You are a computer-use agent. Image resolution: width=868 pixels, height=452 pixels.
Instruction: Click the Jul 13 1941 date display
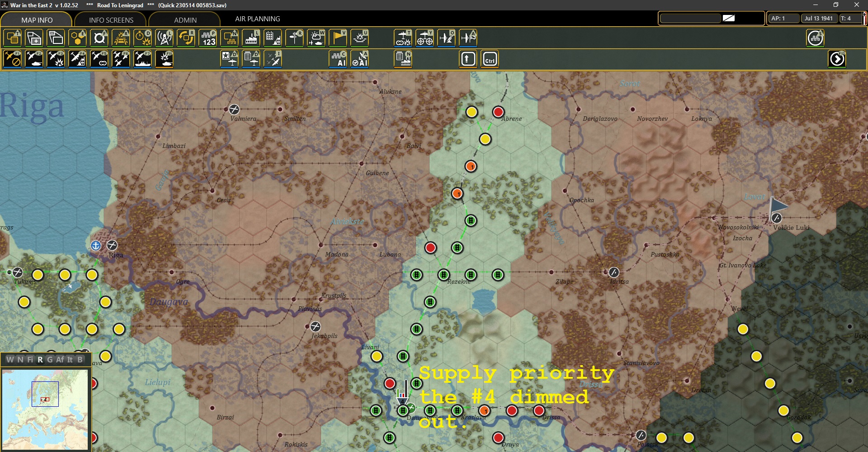pyautogui.click(x=819, y=19)
